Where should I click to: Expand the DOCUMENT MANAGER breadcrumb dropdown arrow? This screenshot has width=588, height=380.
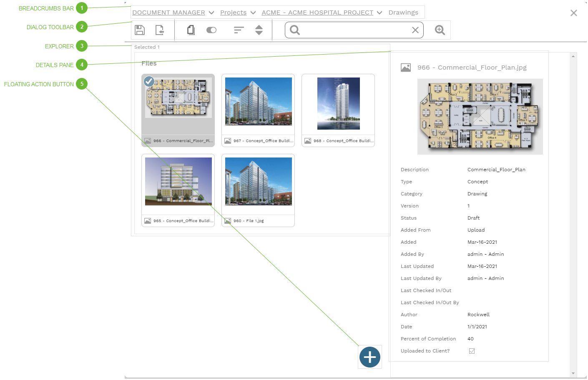pyautogui.click(x=211, y=13)
